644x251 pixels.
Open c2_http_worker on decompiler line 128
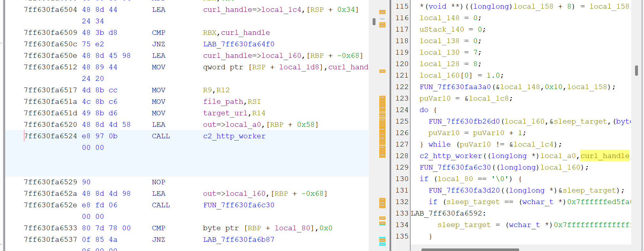tap(451, 156)
